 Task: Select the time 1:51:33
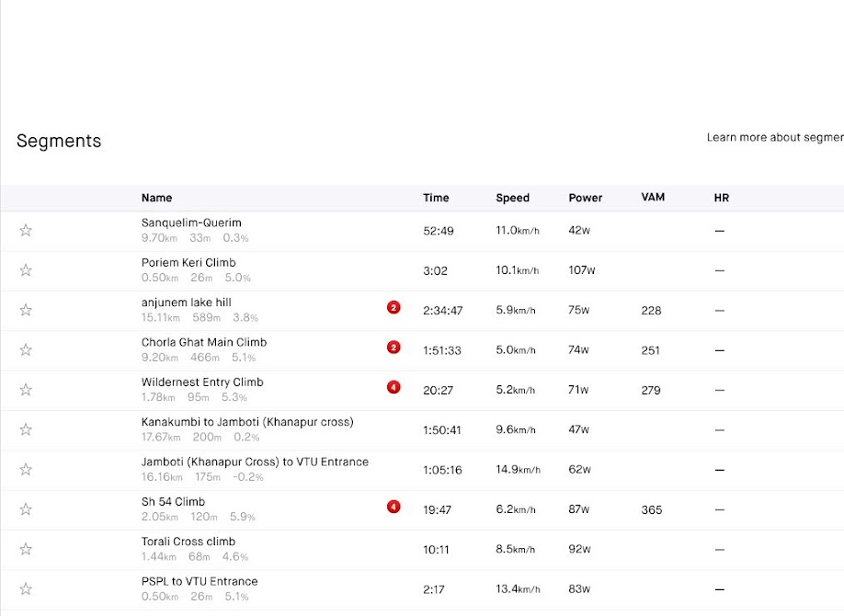pyautogui.click(x=442, y=350)
